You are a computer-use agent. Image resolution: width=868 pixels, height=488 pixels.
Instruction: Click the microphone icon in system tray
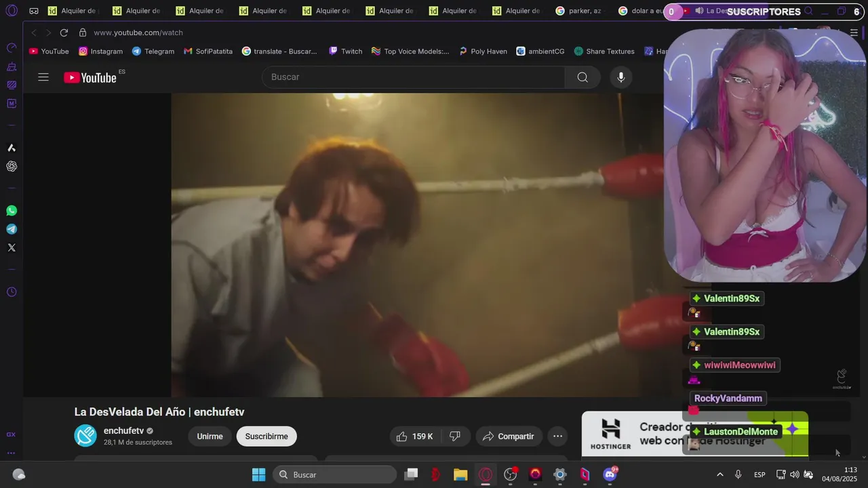pyautogui.click(x=738, y=474)
